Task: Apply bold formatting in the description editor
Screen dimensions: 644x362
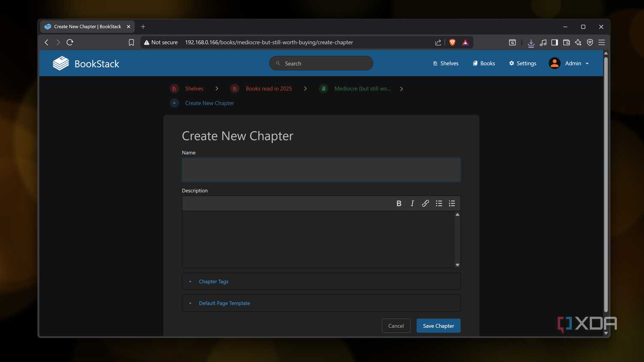Action: (x=399, y=203)
